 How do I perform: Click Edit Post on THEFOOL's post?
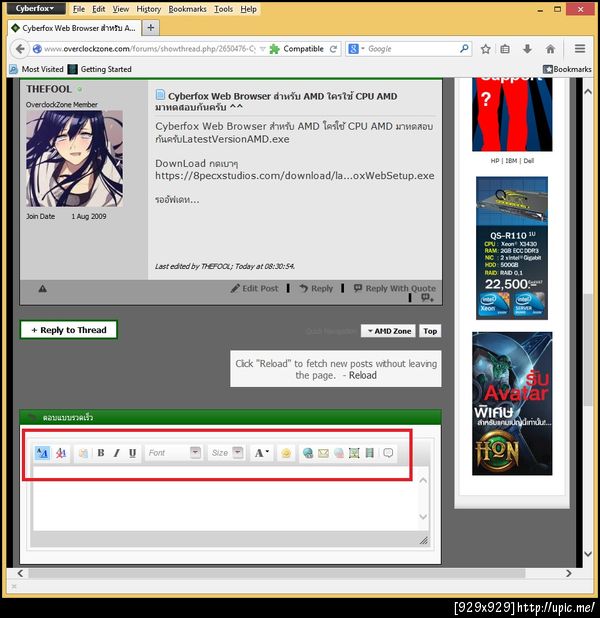click(x=254, y=289)
